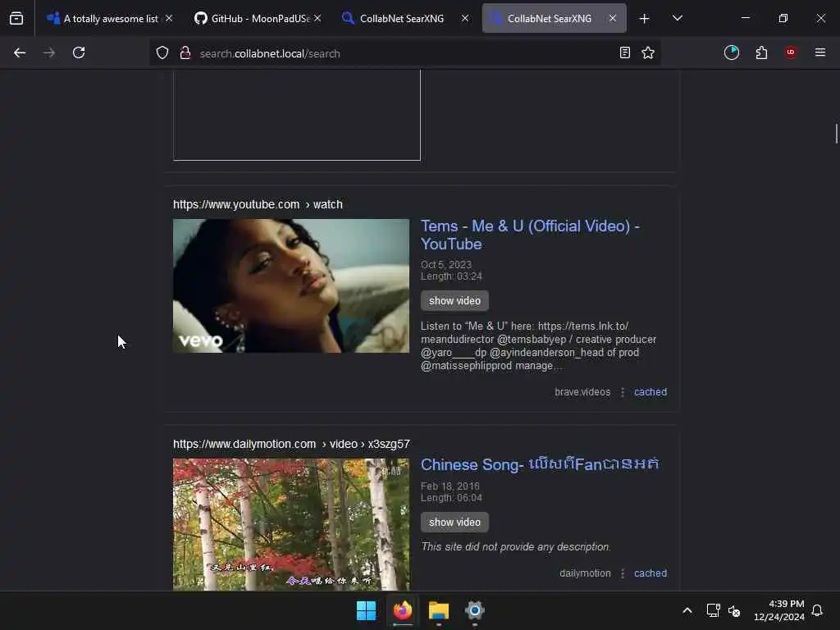This screenshot has height=630, width=840.
Task: Click the dailymotion.com video URL text
Action: point(291,444)
